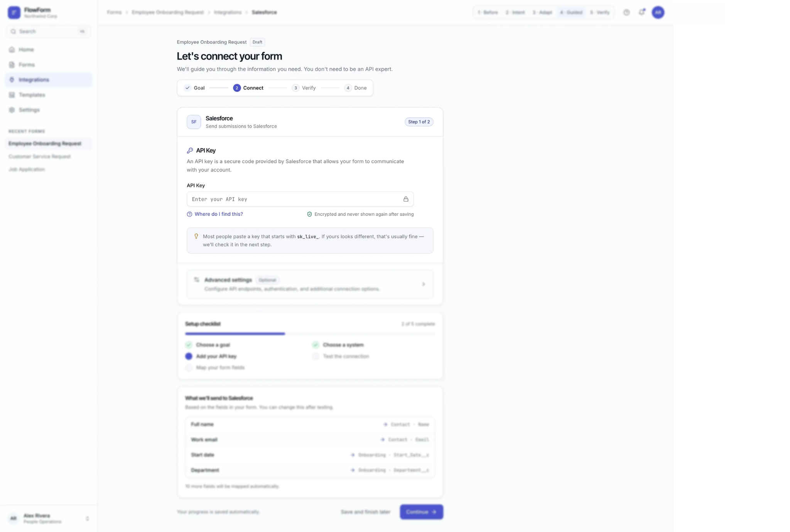Select the 4 · Guided tab
The width and height of the screenshot is (790, 532).
tap(571, 12)
